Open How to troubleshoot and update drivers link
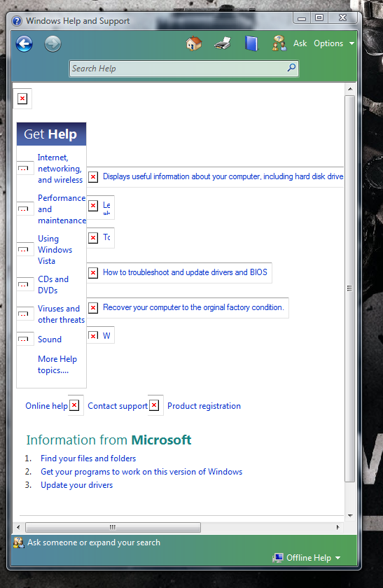Image resolution: width=383 pixels, height=588 pixels. [x=185, y=272]
